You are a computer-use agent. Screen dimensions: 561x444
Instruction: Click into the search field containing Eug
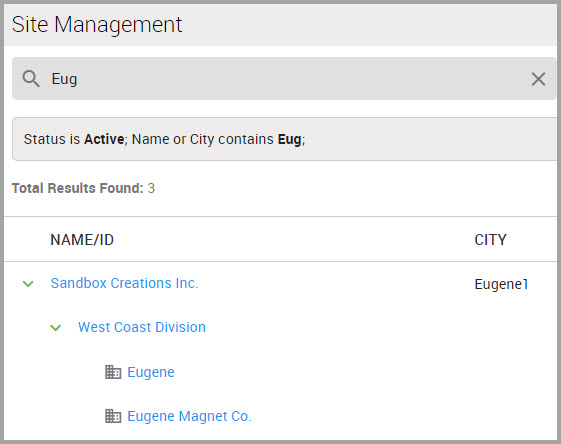point(284,79)
